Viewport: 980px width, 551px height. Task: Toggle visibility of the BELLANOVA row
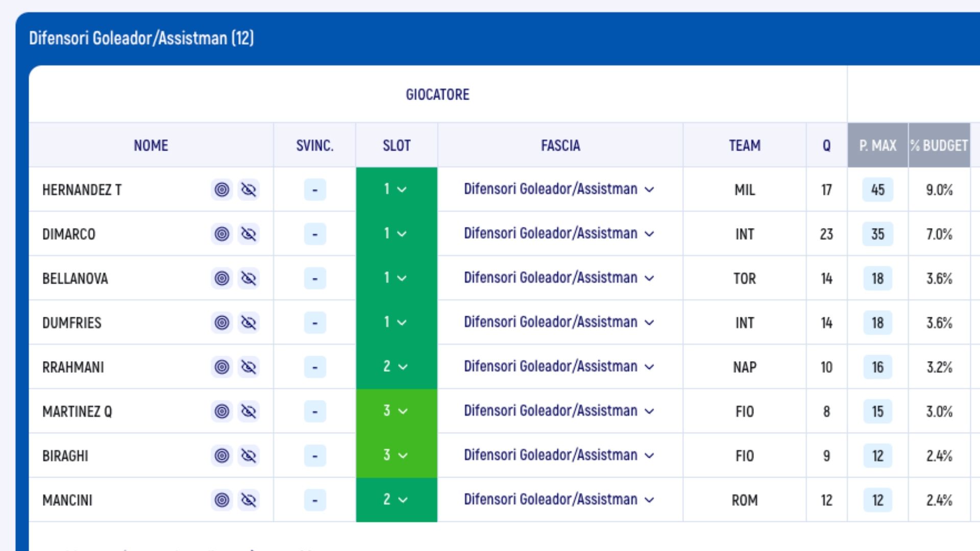(249, 279)
